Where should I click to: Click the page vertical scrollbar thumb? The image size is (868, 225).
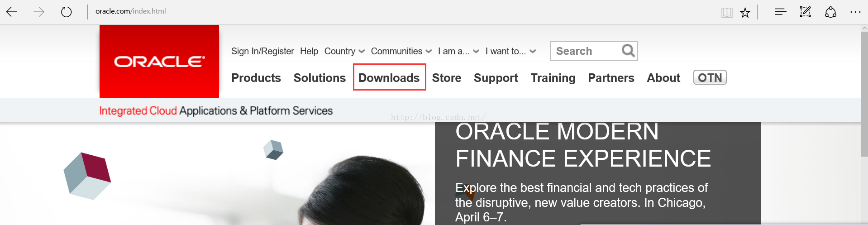(x=864, y=94)
